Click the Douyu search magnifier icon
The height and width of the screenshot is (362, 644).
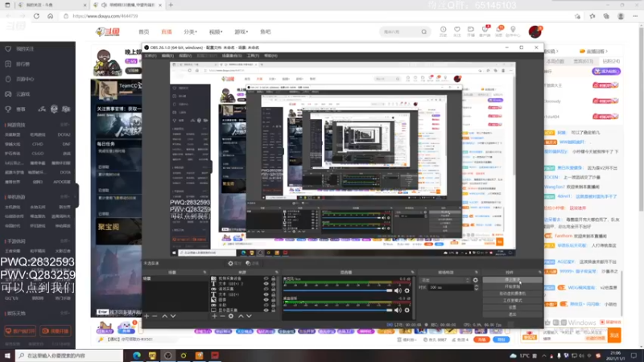(x=424, y=31)
